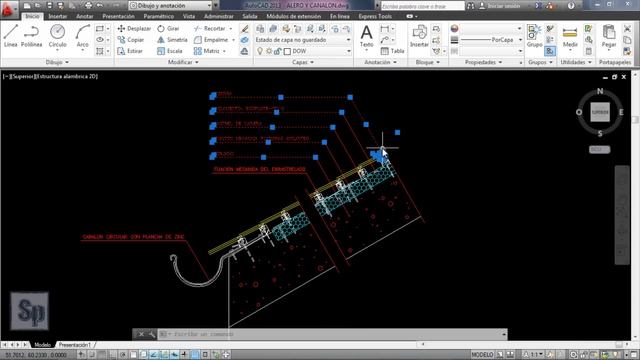The image size is (640, 360).
Task: Toggle the MODELO space button in status bar
Action: [x=482, y=355]
